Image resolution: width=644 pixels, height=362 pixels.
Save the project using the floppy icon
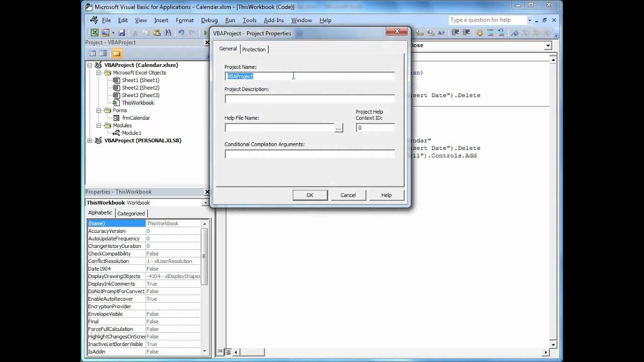tap(121, 33)
